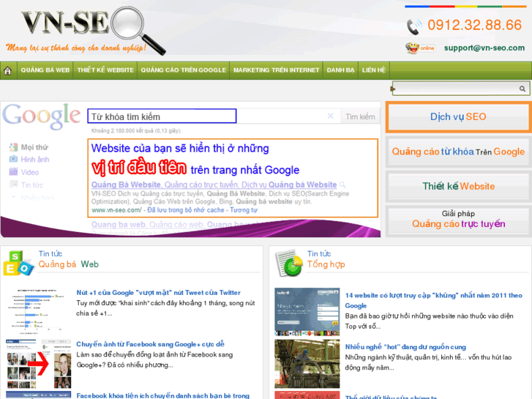Image resolution: width=532 pixels, height=399 pixels.
Task: Open article Chuyển ảnh từ Facebook sang Google+
Action: click(x=150, y=344)
